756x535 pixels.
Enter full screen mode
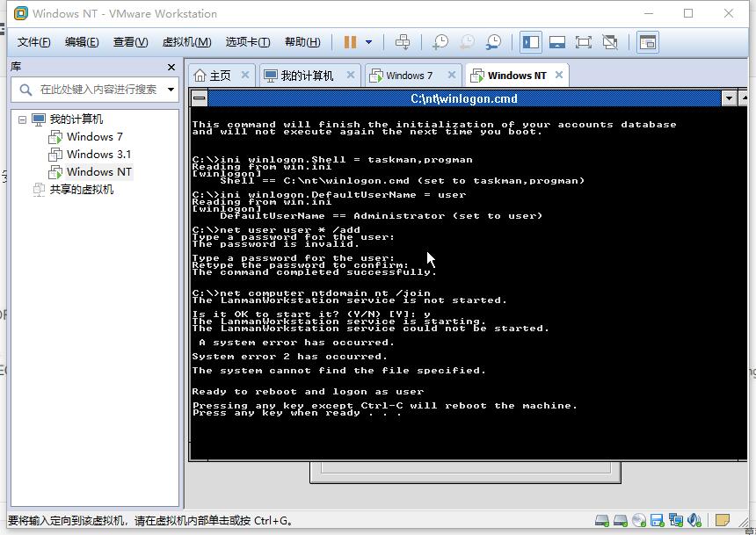pyautogui.click(x=584, y=42)
